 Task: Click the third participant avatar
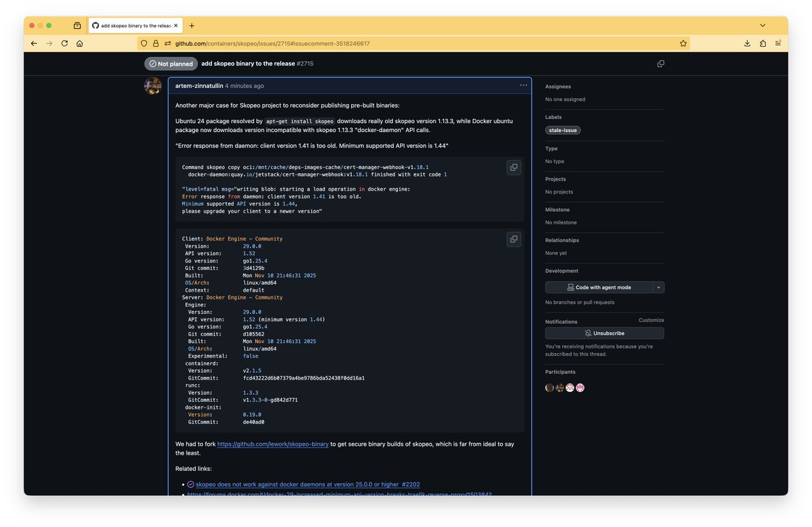(570, 388)
